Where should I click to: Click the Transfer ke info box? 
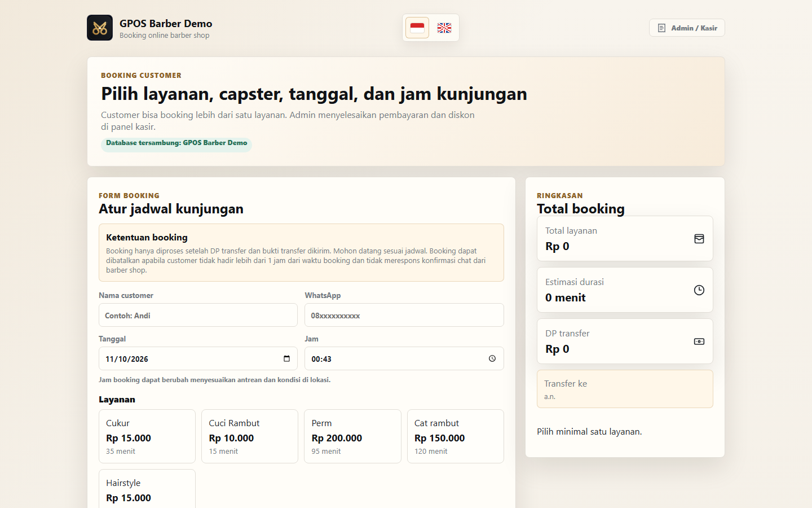625,389
